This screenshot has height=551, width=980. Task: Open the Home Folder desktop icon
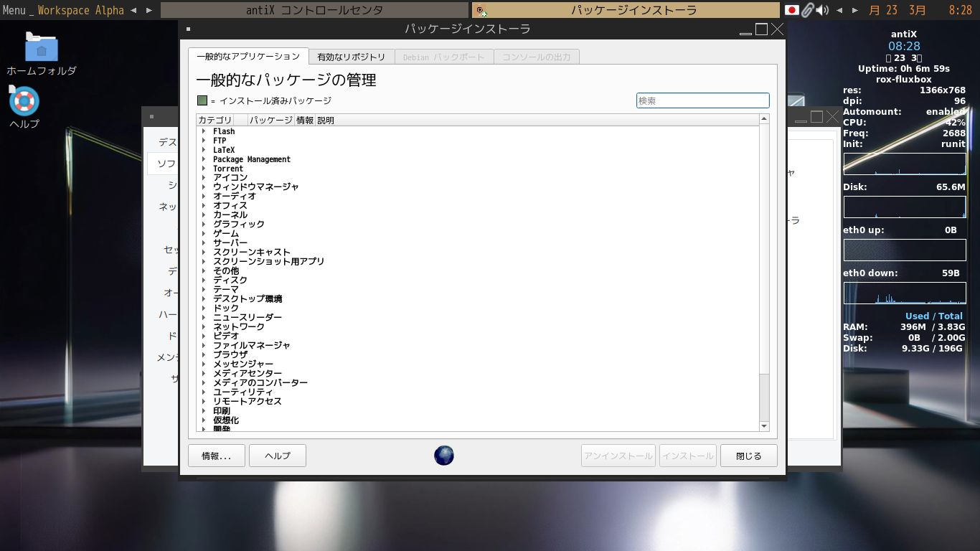click(x=42, y=49)
